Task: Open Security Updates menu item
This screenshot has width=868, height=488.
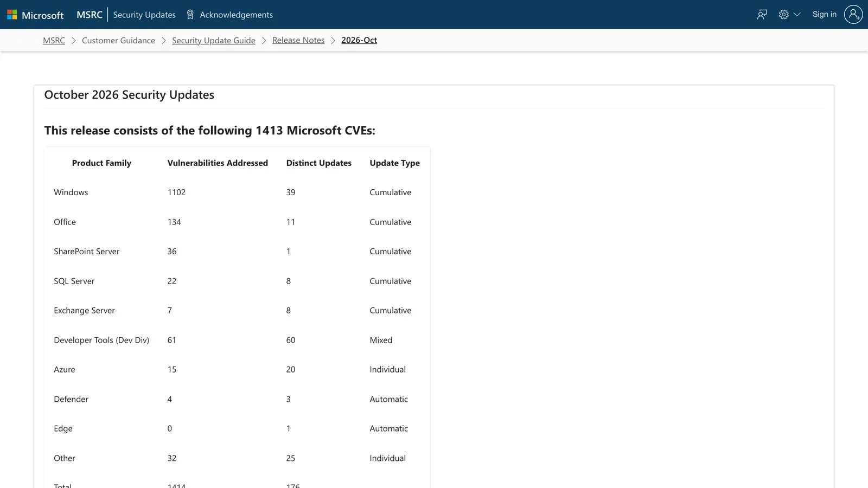Action: (x=144, y=15)
